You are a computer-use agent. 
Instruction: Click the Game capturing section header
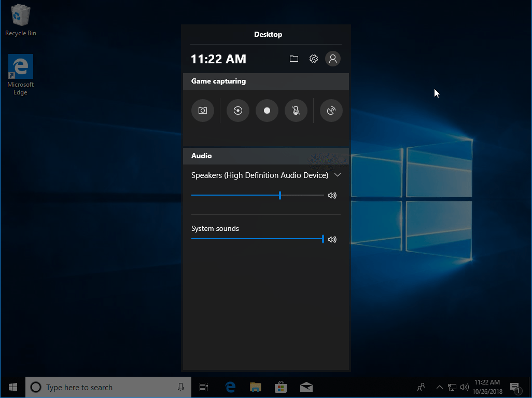click(x=266, y=81)
